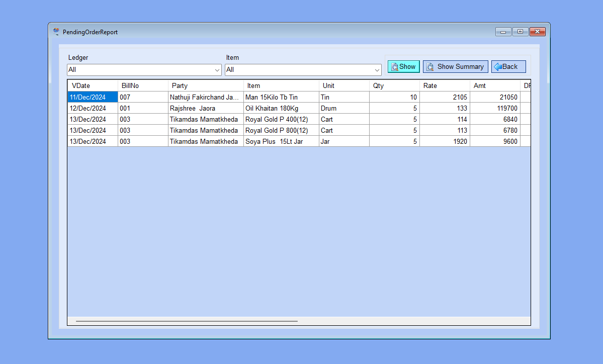Image resolution: width=603 pixels, height=364 pixels.
Task: Click the Qty column header
Action: click(x=395, y=85)
